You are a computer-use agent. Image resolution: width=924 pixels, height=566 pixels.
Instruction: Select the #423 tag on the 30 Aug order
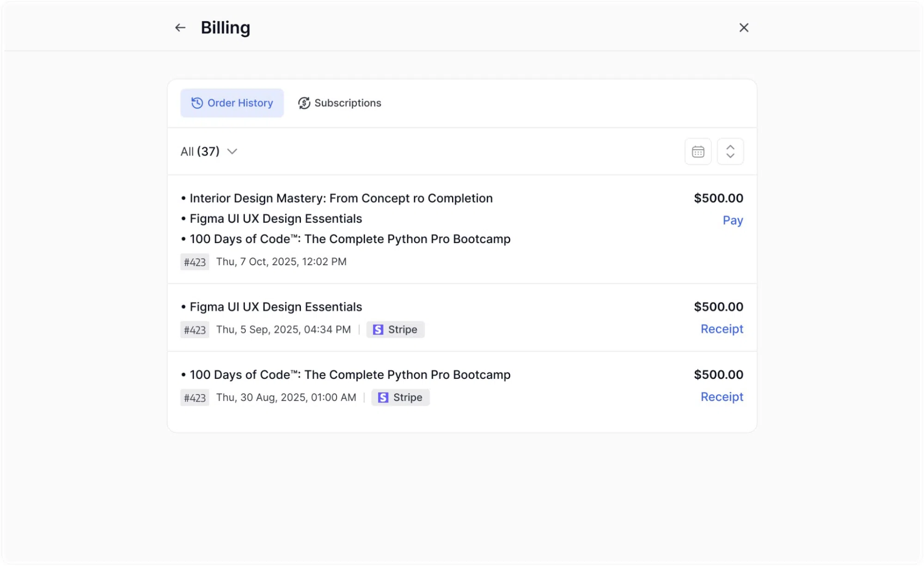(x=195, y=398)
